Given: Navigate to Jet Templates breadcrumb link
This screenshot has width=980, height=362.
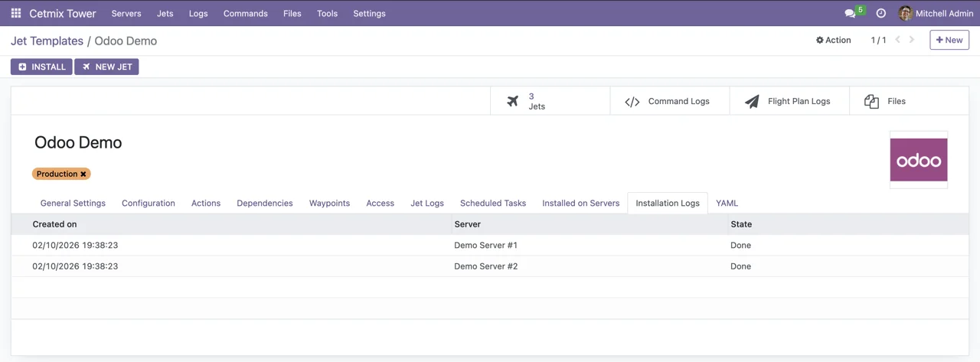Looking at the screenshot, I should (47, 41).
